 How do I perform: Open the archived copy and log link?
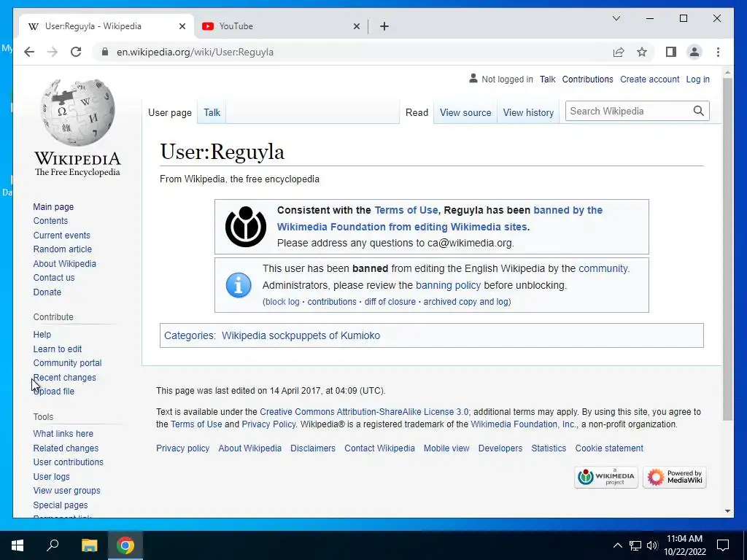(466, 301)
